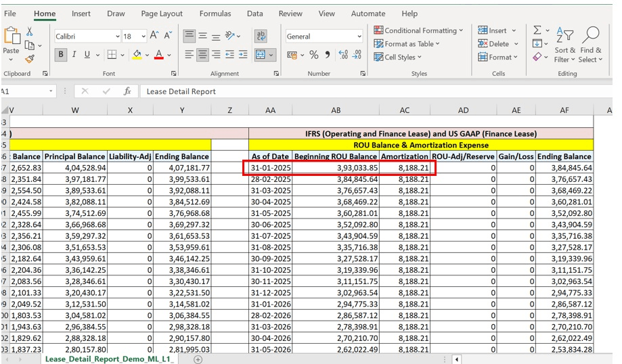Image resolution: width=622 pixels, height=364 pixels.
Task: Open the Page Layout tab
Action: (x=162, y=14)
